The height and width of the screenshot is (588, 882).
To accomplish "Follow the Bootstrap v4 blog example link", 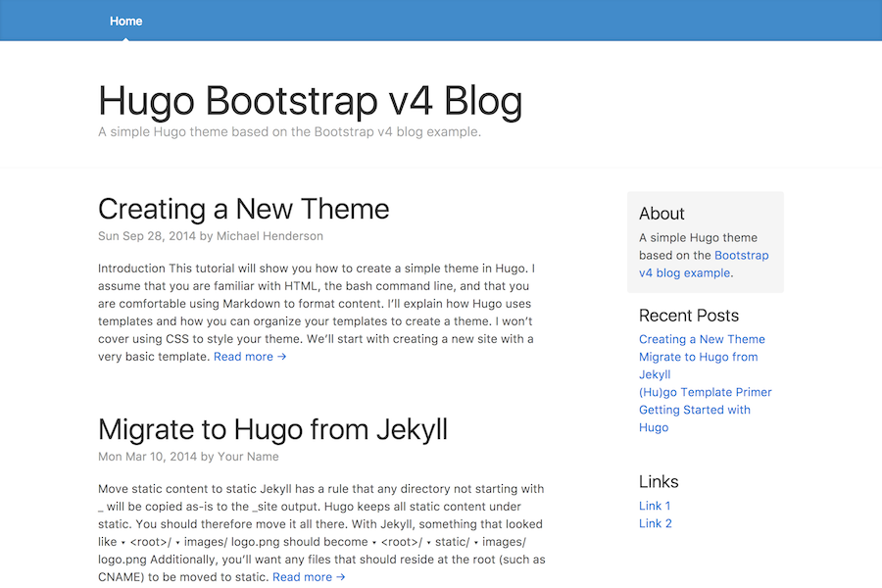I will pos(704,264).
